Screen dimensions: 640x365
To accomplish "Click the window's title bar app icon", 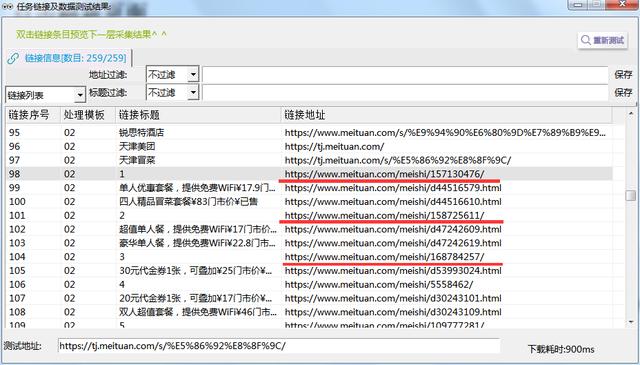I will [x=7, y=7].
